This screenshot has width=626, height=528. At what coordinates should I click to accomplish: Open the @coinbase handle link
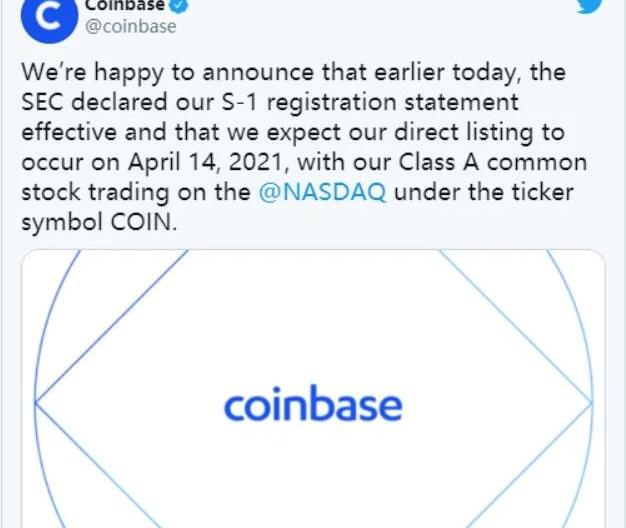coord(131,26)
